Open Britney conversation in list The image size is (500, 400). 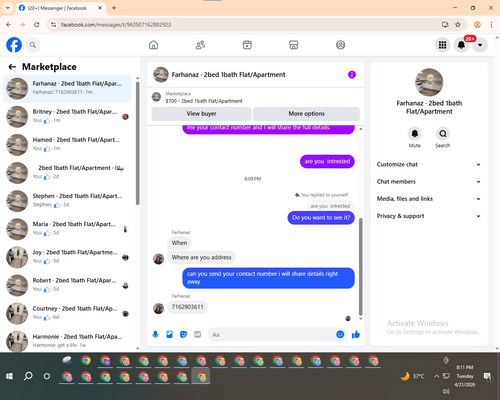point(67,117)
